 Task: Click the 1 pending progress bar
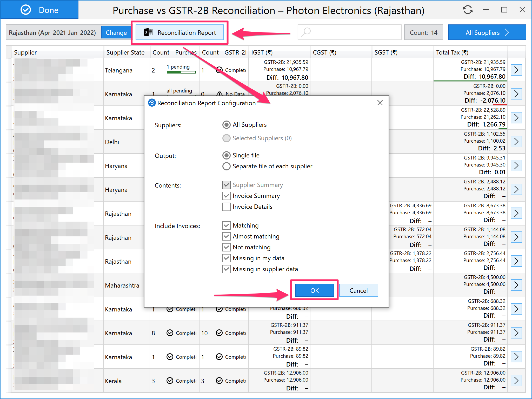pos(181,72)
